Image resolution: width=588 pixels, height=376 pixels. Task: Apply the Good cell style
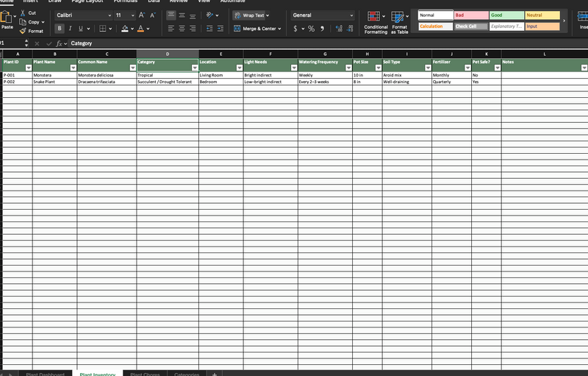(x=506, y=15)
